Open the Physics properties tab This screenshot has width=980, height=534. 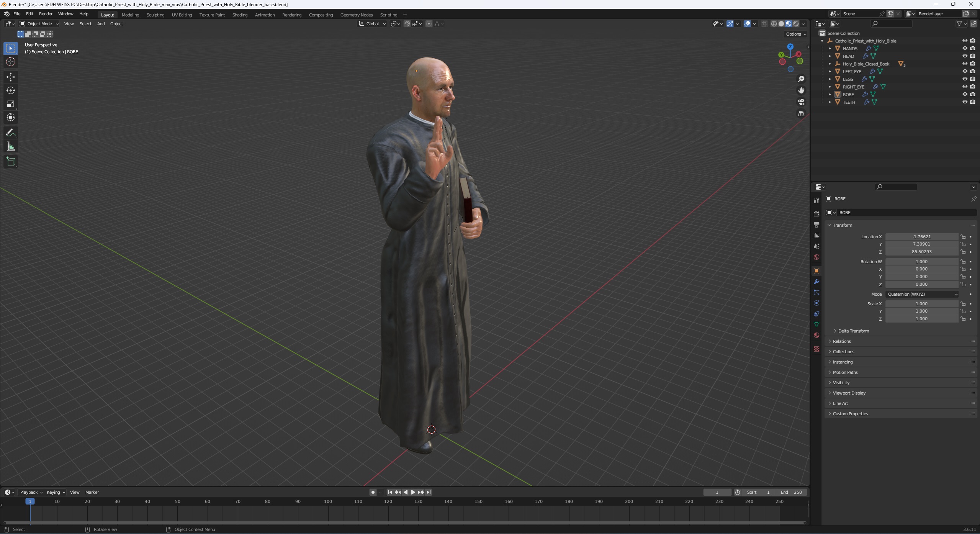click(816, 303)
